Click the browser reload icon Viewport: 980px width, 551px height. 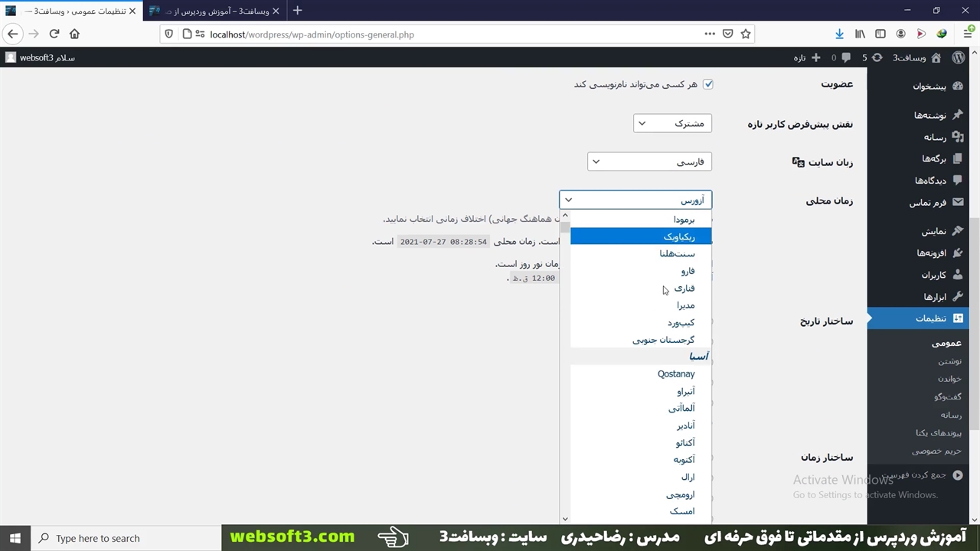[54, 34]
